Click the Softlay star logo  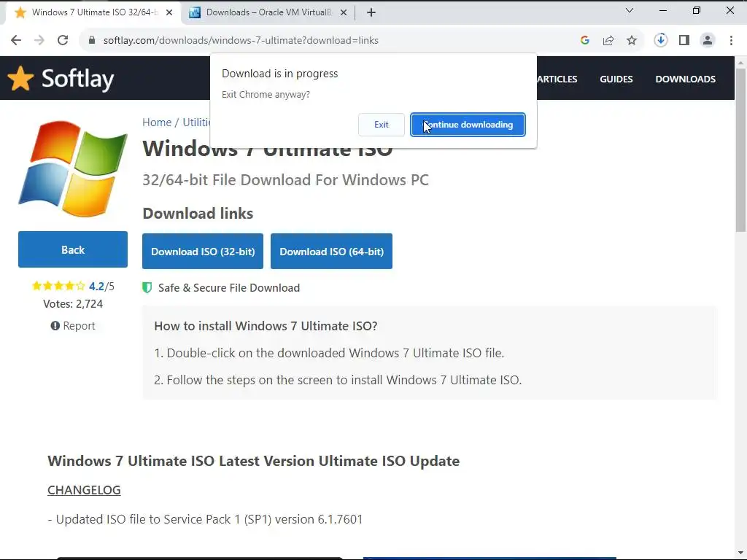20,78
